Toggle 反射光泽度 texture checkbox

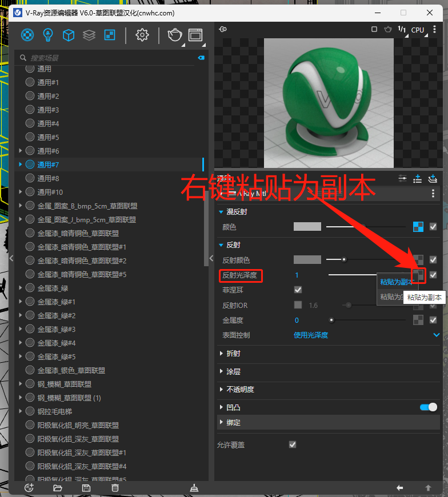tap(433, 275)
